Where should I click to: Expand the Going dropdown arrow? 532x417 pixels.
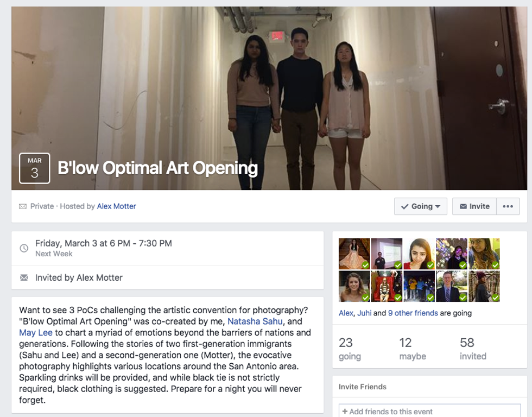coord(438,206)
